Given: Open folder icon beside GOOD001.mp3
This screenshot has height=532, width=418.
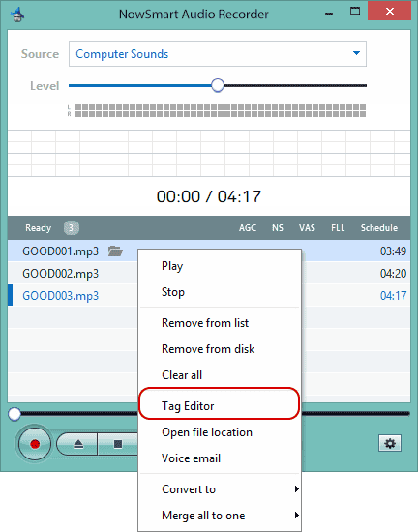Looking at the screenshot, I should 115,251.
